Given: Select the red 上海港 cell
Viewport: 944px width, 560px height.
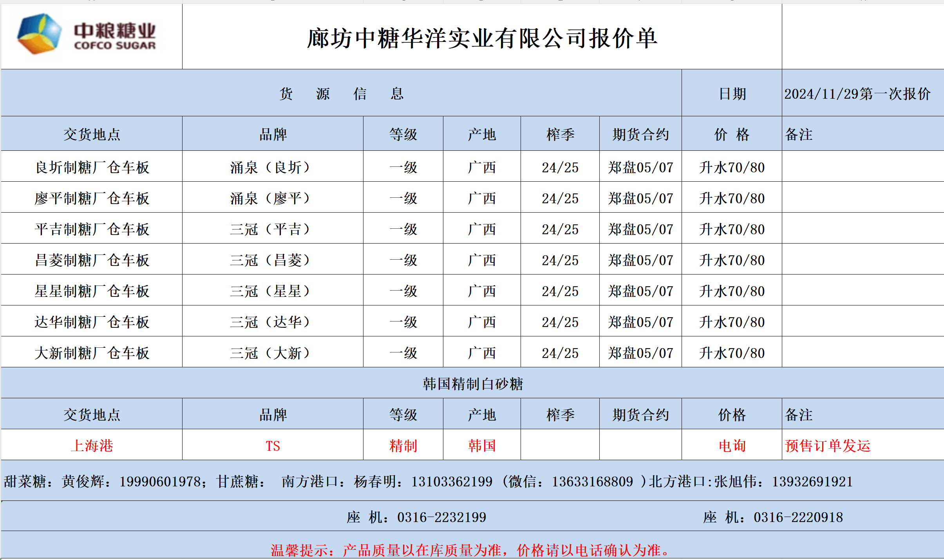Looking at the screenshot, I should tap(92, 445).
